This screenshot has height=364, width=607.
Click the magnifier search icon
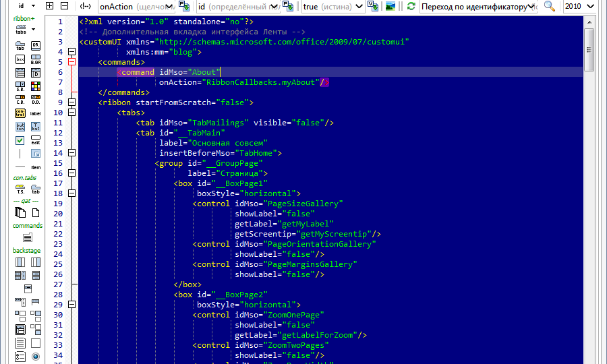coord(549,6)
